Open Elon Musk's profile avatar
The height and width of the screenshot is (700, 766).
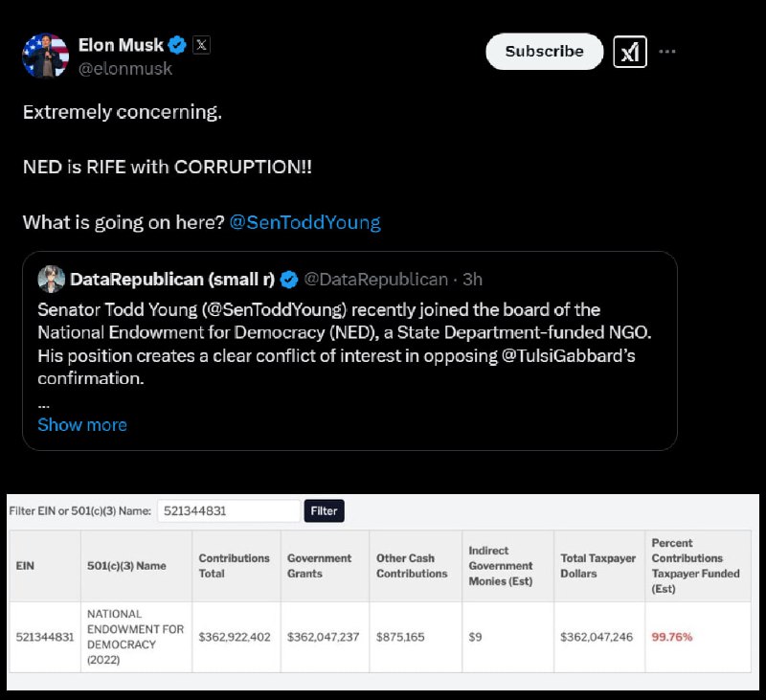(45, 56)
